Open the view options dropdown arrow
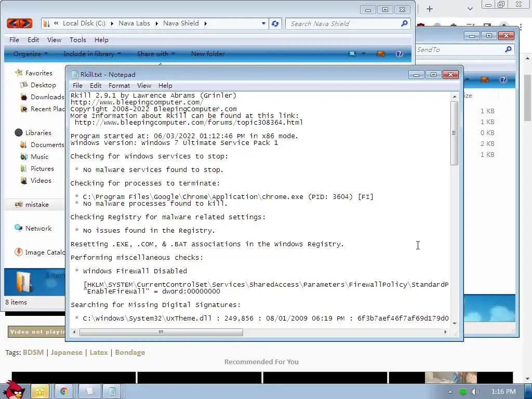 (363, 54)
